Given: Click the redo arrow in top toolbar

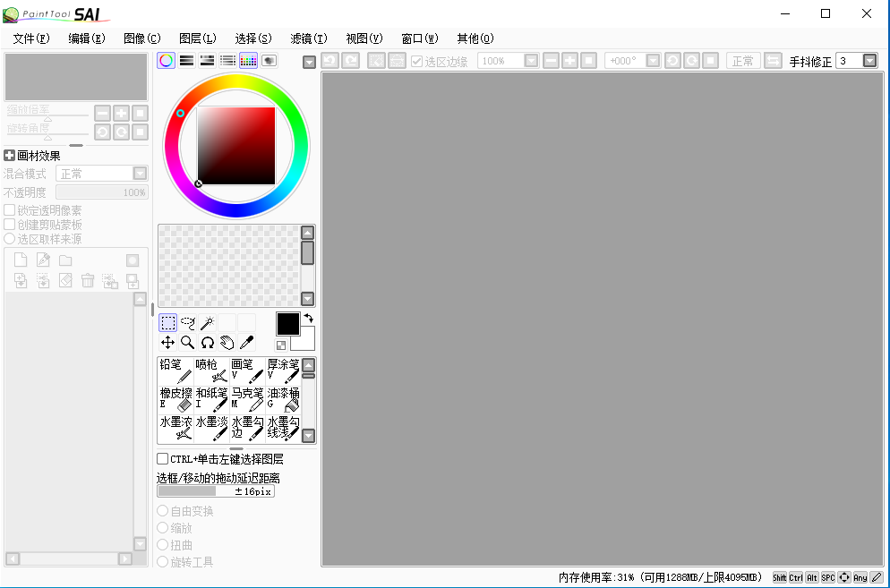Looking at the screenshot, I should (x=350, y=61).
